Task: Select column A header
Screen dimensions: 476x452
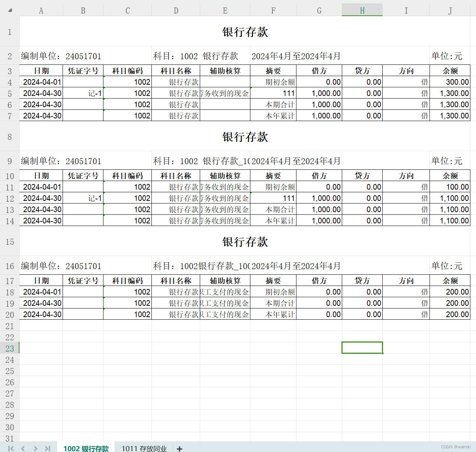Action: tap(41, 10)
